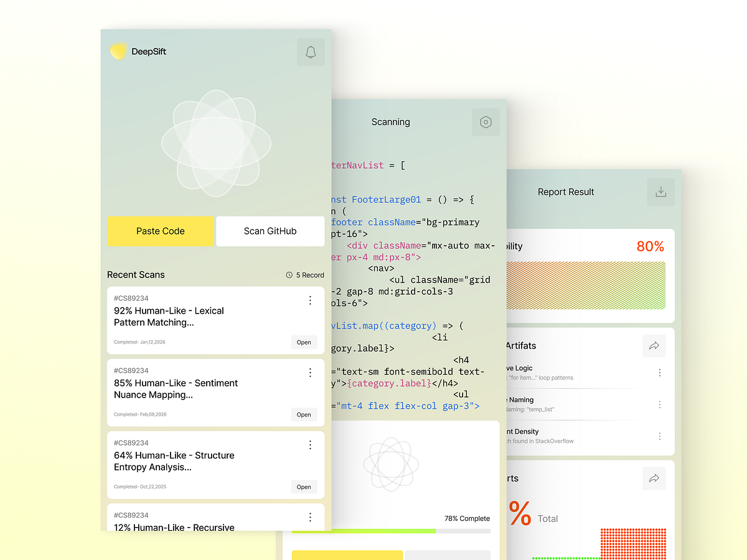Open menu for the 12% Recursive scan
This screenshot has width=747, height=560.
click(310, 517)
